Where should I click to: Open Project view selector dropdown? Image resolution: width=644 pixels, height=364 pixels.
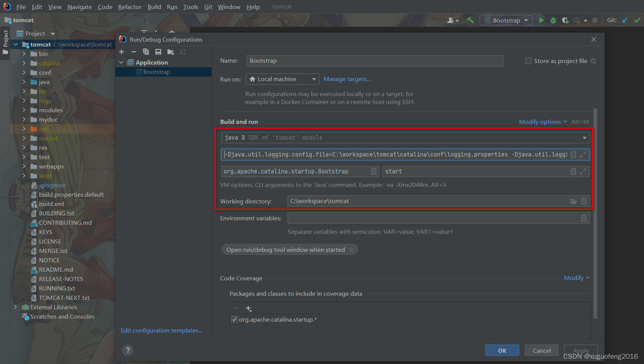[x=36, y=33]
